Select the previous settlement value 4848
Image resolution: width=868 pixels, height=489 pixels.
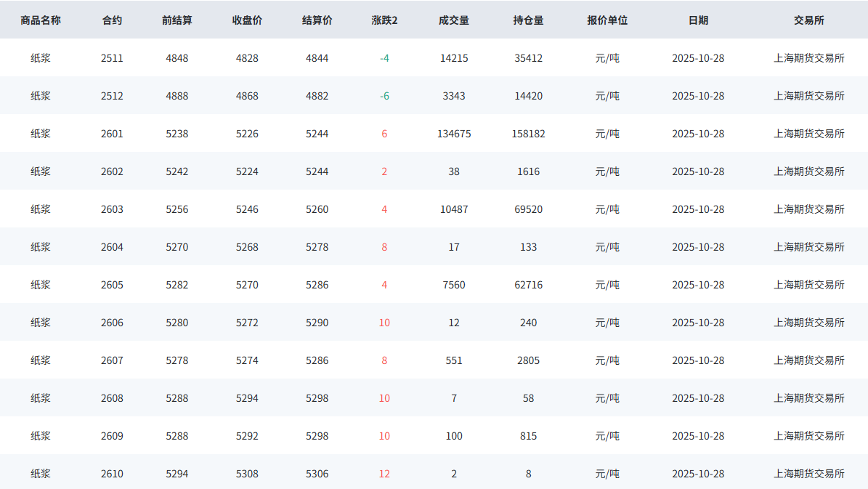click(177, 58)
